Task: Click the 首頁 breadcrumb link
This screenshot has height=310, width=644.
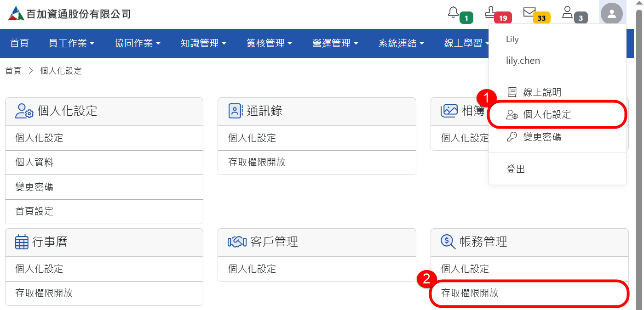Action: click(13, 71)
